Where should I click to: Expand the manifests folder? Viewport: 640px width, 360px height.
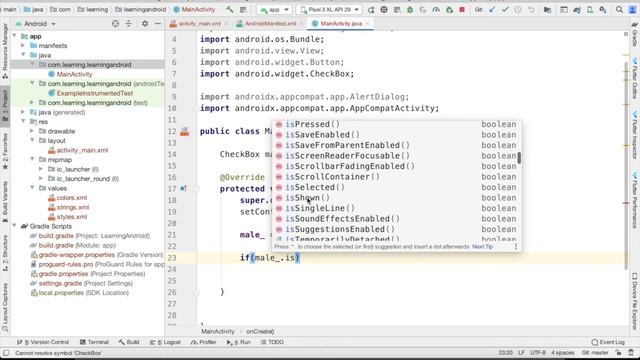point(23,45)
